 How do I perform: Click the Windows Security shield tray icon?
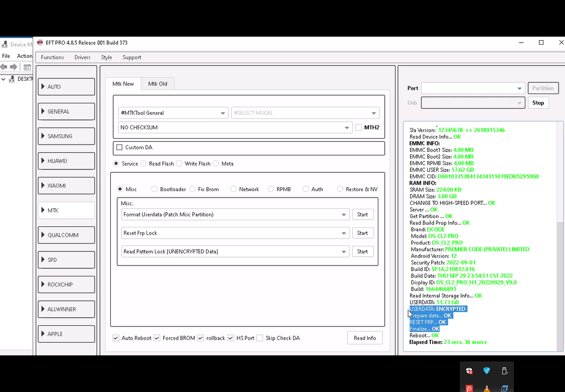[x=469, y=371]
